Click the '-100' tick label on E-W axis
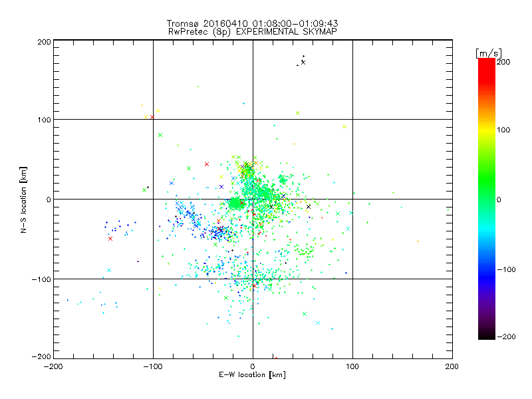The height and width of the screenshot is (399, 532). point(153,366)
